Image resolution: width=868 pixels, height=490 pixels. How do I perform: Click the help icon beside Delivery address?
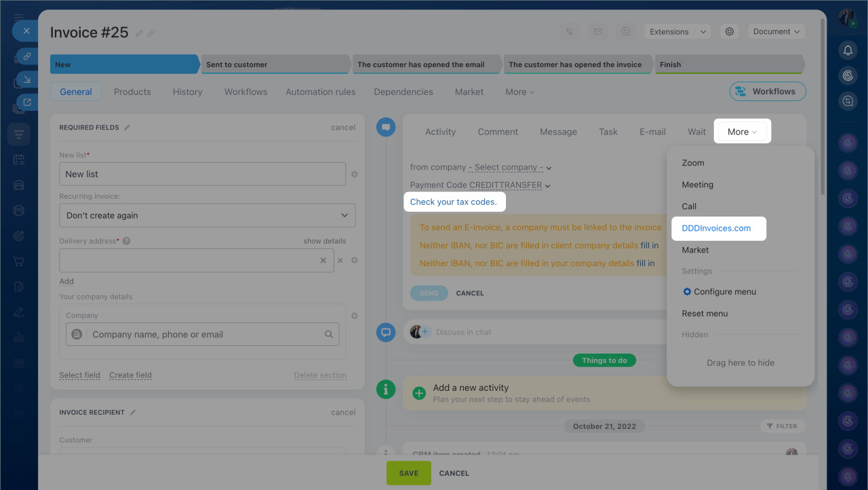[x=127, y=241]
